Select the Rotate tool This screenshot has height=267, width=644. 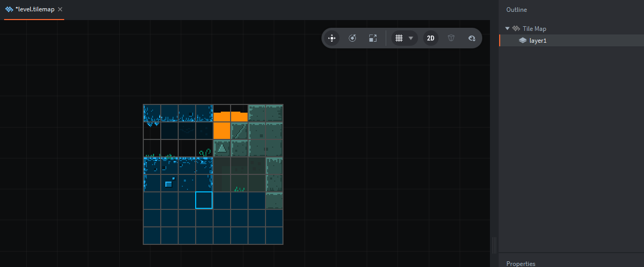[x=352, y=38]
